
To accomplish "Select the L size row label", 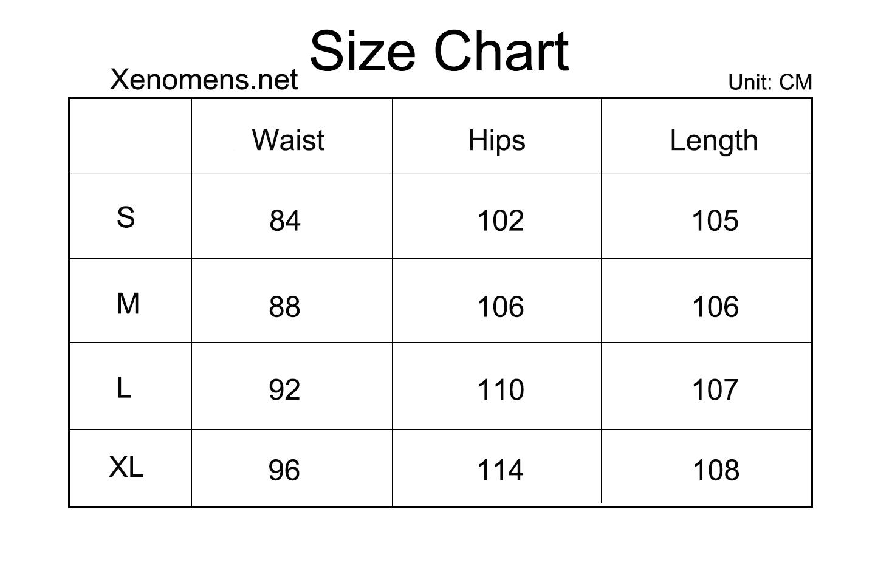I will click(x=124, y=388).
